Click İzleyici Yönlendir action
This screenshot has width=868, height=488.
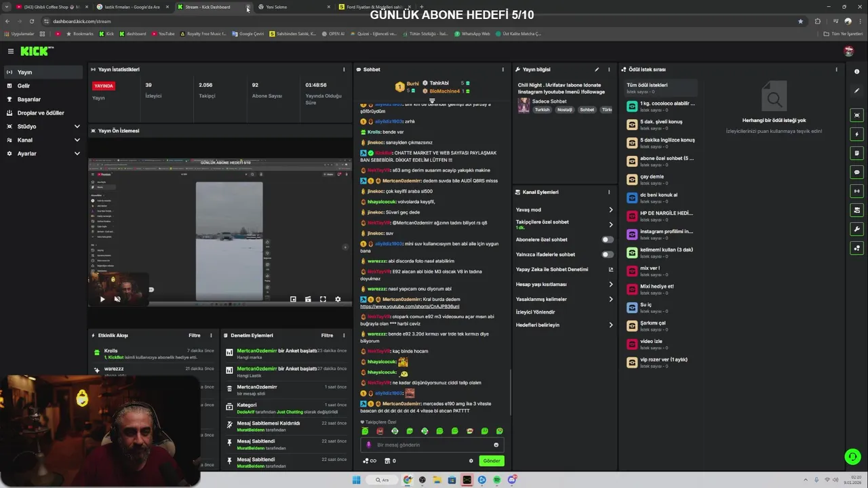[x=536, y=312]
